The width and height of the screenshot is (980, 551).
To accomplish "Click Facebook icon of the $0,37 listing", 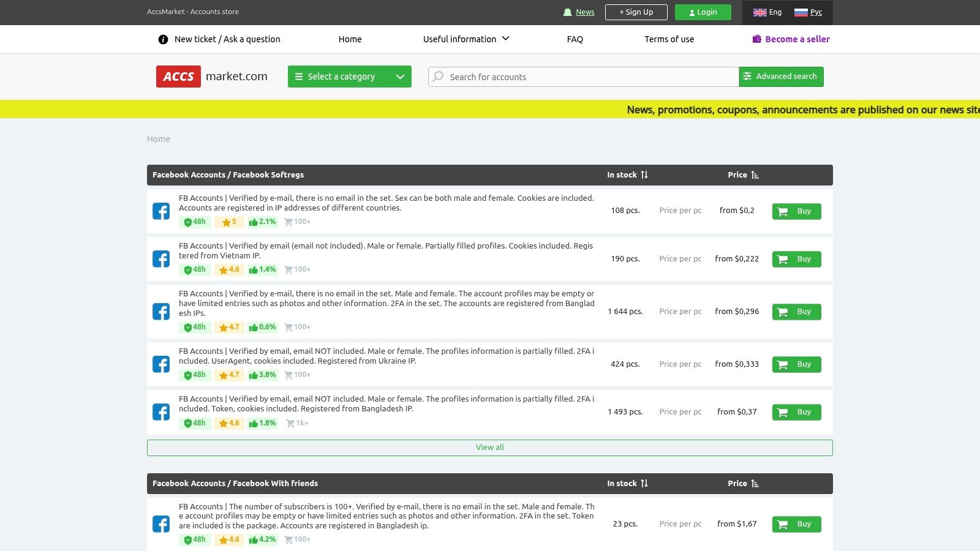I will pos(161,412).
